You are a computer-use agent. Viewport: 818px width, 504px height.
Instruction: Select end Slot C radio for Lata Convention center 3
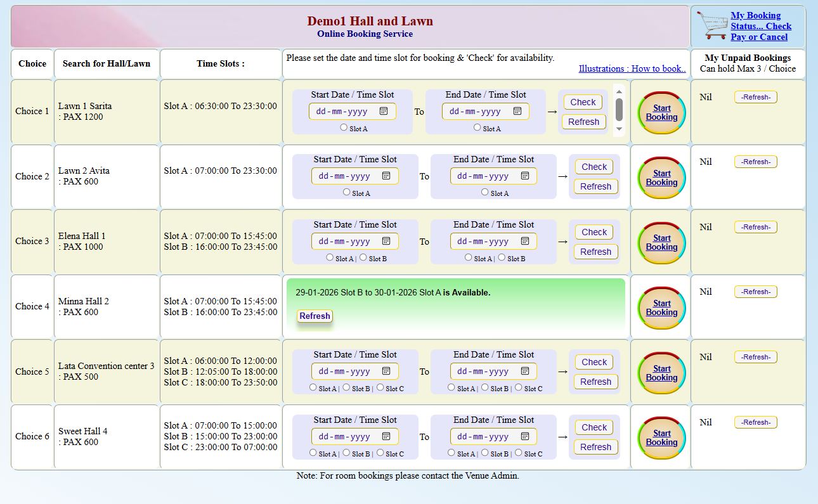[x=519, y=387]
